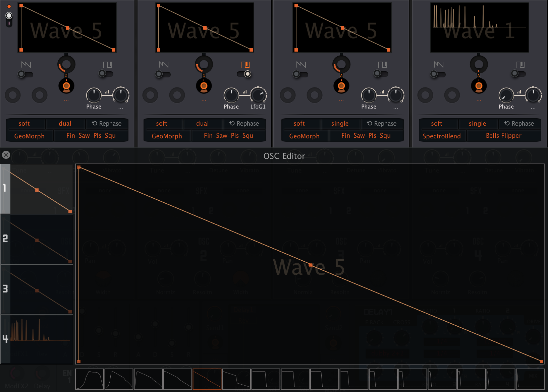Click the mod depth bars icon on oscillator 1
The height and width of the screenshot is (392, 548).
click(x=107, y=92)
